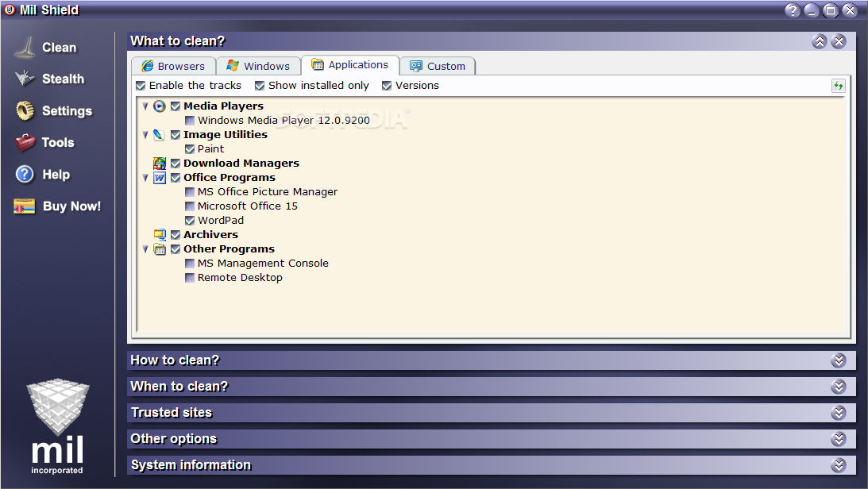Select the Download Managers category label
868x489 pixels.
pyautogui.click(x=241, y=164)
